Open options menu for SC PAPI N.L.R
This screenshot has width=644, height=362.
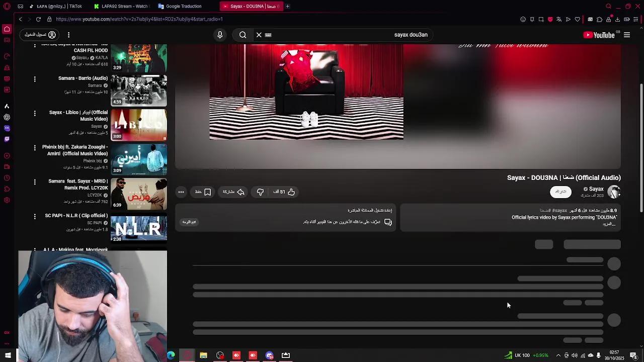(35, 216)
